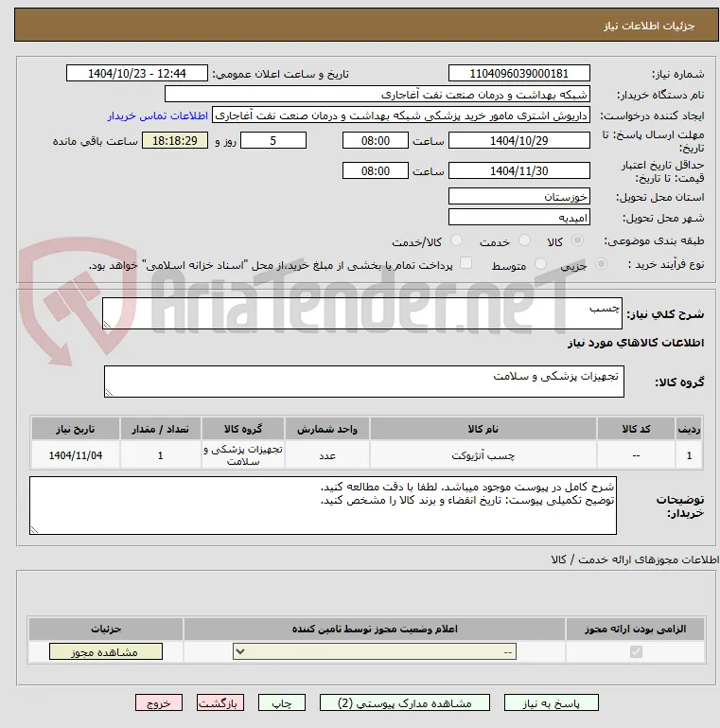Image resolution: width=720 pixels, height=728 pixels.
Task: Click the announcement date field 1404/10/23 - 12:44
Action: 137,73
